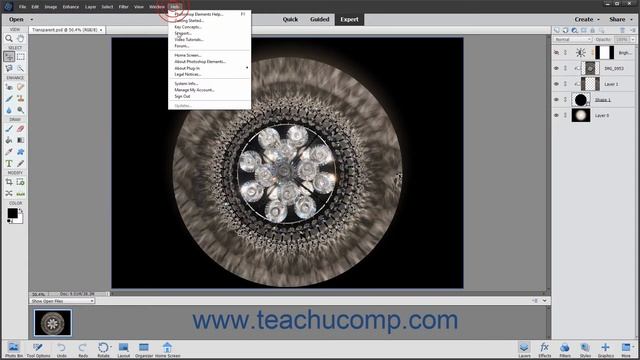Show the Graphics panel
Viewport: 640px width, 360px height.
(605, 350)
